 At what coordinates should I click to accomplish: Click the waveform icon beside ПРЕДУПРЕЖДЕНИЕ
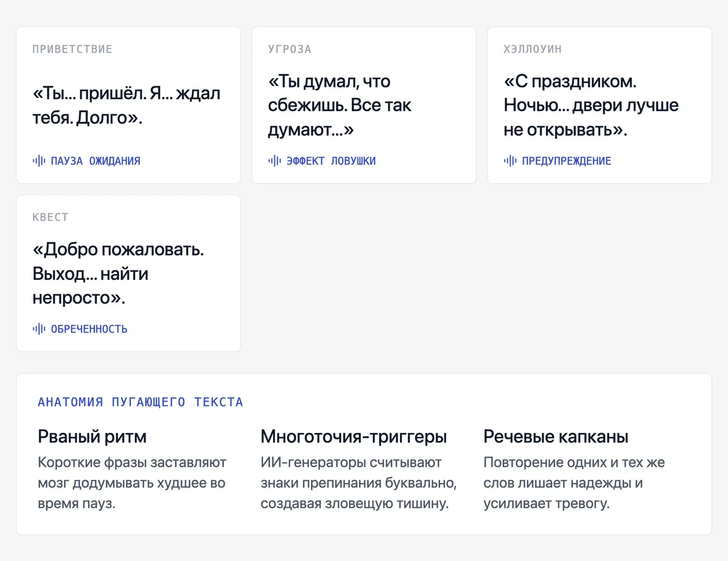click(x=510, y=161)
